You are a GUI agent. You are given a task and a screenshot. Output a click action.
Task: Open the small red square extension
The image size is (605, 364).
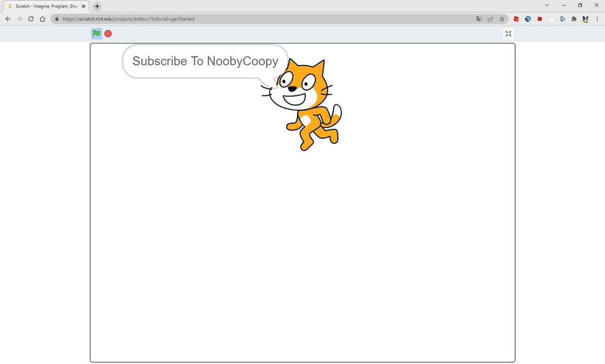point(539,19)
